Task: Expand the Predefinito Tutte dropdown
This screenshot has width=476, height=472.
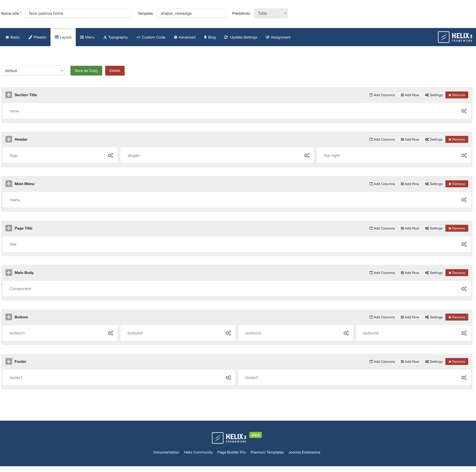Action: 271,13
